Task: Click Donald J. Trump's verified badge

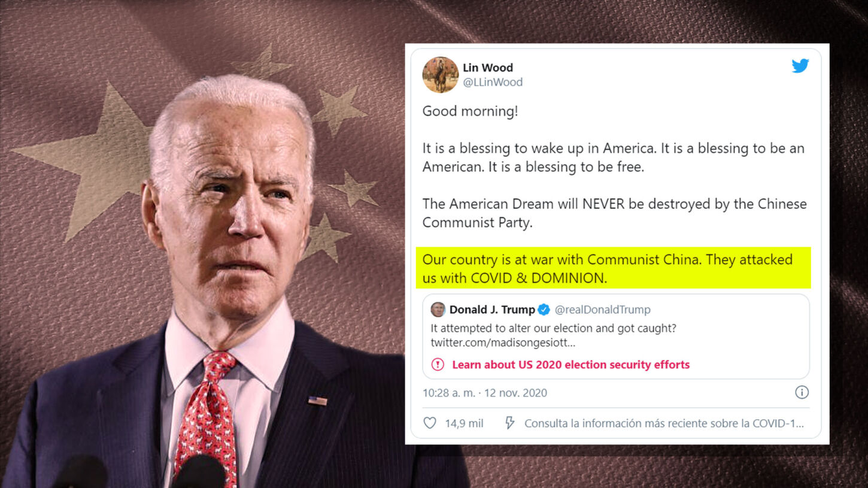Action: coord(544,310)
